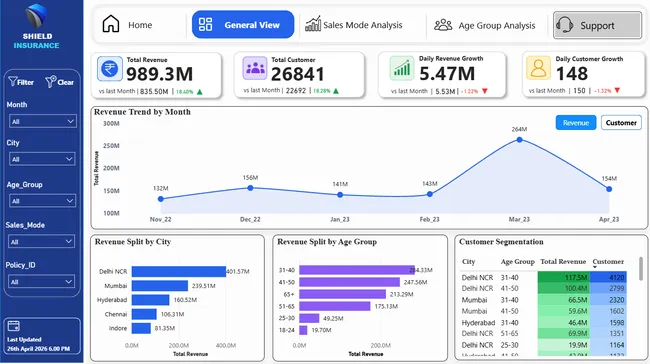650x364 pixels.
Task: Select the 51-65 age group bar
Action: coord(335,306)
